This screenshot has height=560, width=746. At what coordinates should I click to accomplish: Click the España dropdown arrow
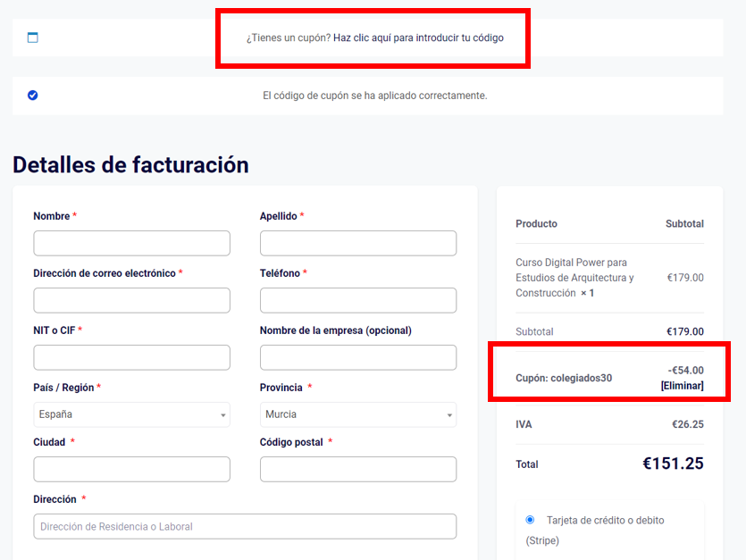222,415
